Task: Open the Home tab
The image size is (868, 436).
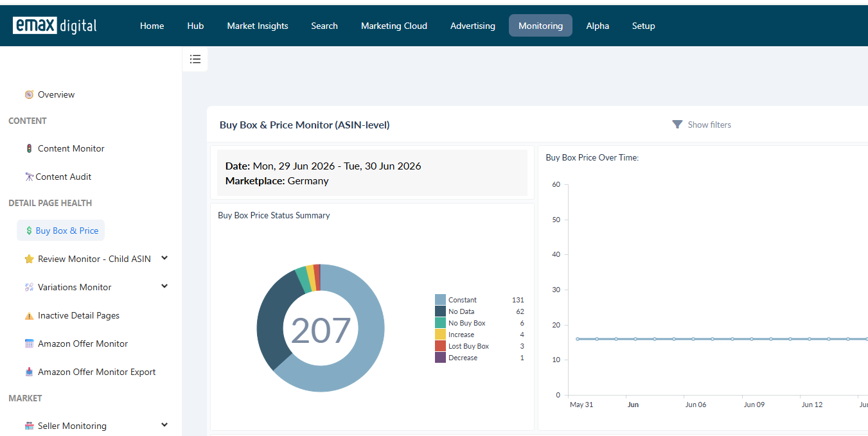Action: (x=152, y=26)
